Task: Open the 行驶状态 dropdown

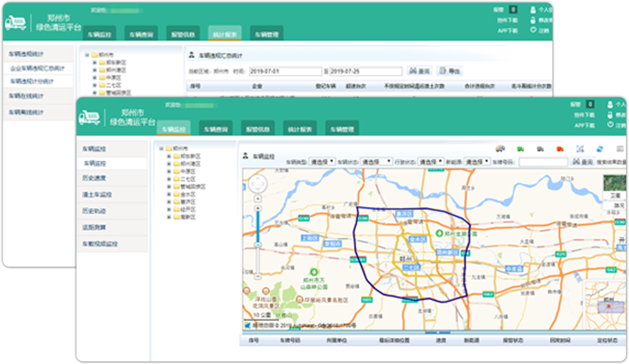Action: (x=431, y=162)
